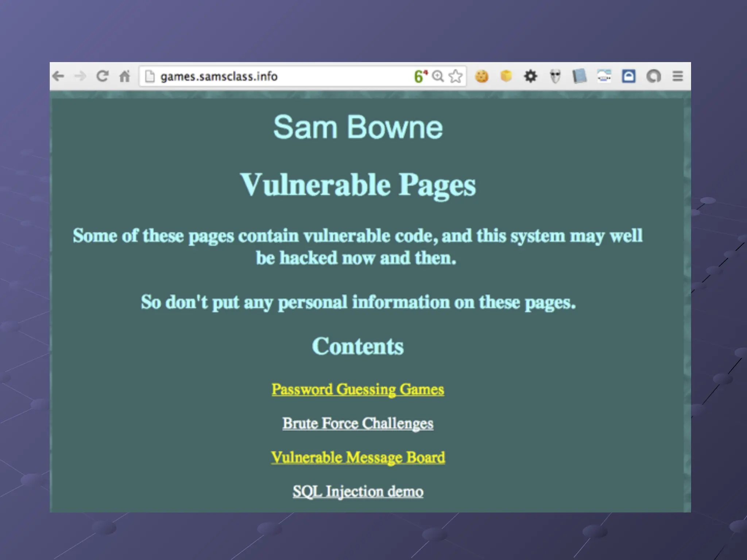
Task: Open the Brute Force Challenges link
Action: click(358, 423)
